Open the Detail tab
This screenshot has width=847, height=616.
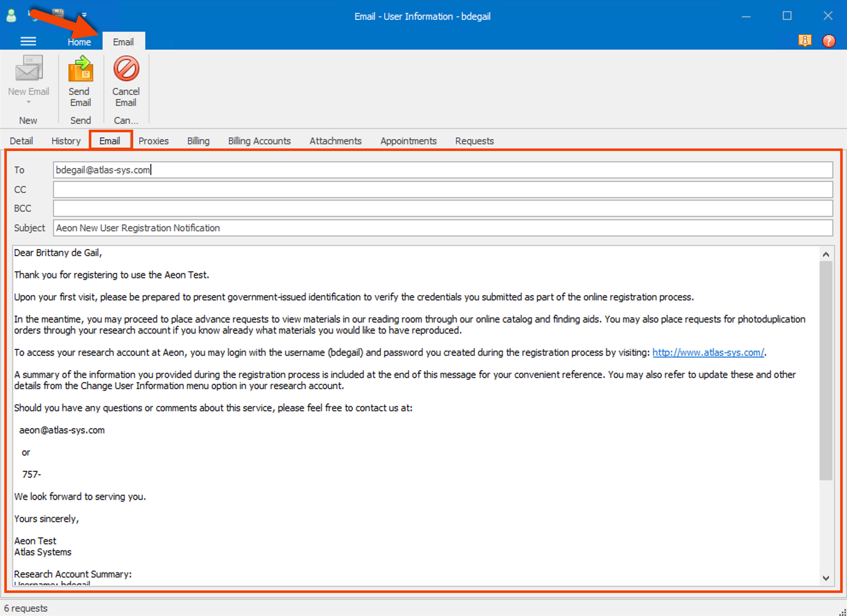coord(21,141)
